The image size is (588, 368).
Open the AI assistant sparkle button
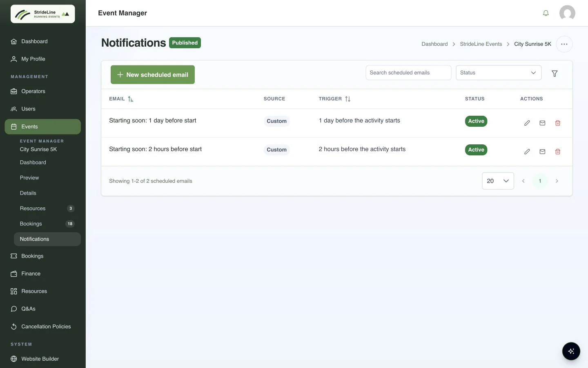click(571, 351)
